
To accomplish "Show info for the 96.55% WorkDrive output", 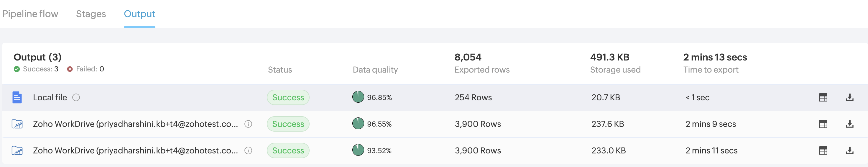I will 248,124.
